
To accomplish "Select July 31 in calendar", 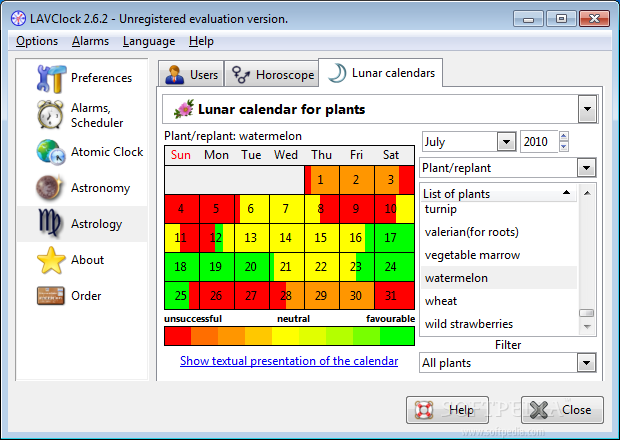I will [394, 295].
